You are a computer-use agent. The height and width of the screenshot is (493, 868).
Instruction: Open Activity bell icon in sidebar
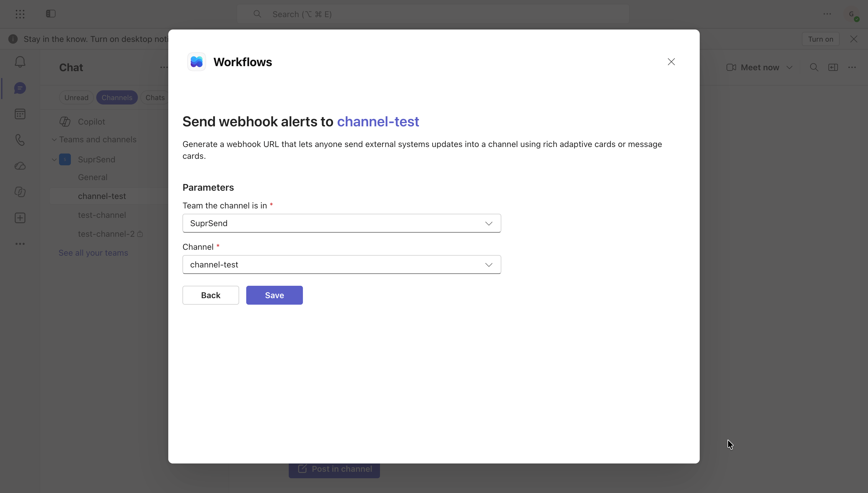20,62
